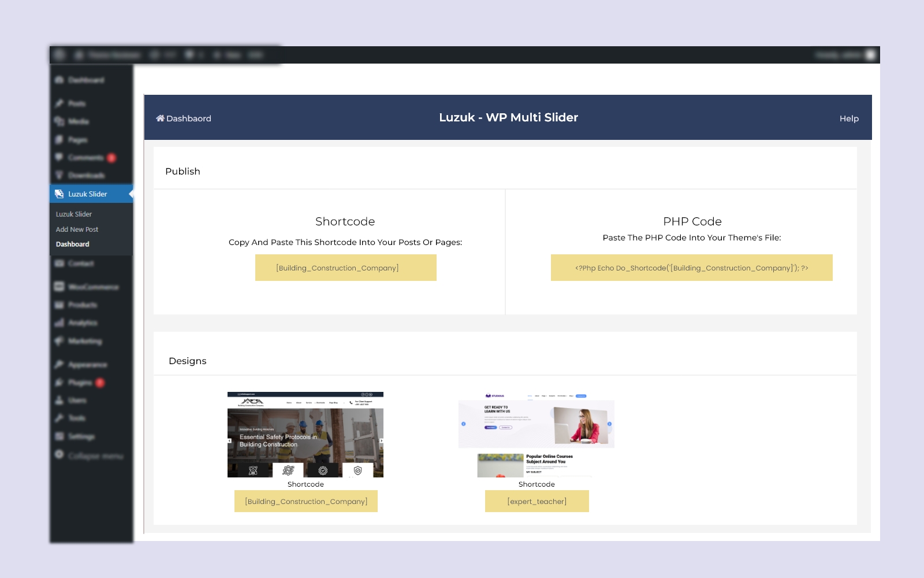Open the Luzuk Slider submenu entry

pyautogui.click(x=74, y=214)
